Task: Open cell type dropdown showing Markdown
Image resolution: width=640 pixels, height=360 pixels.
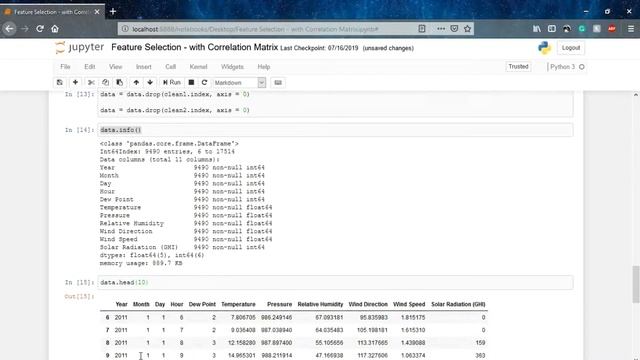Action: [239, 82]
